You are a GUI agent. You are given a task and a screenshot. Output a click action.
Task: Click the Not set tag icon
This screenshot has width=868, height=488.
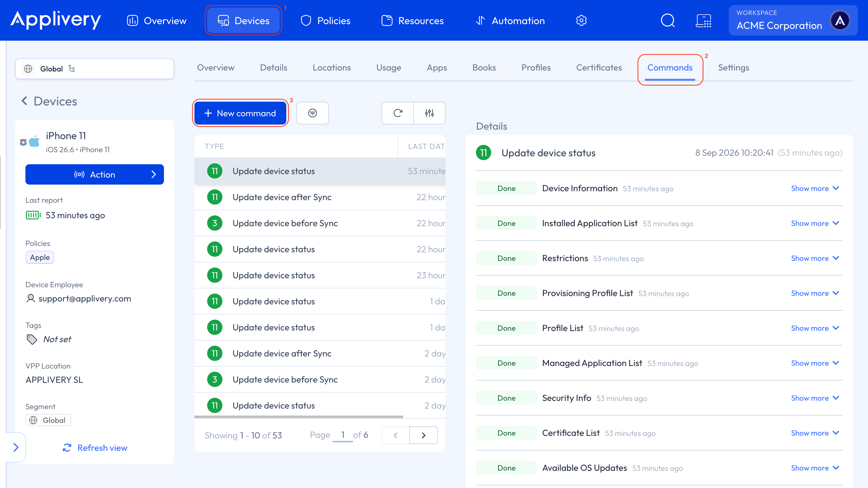click(32, 339)
